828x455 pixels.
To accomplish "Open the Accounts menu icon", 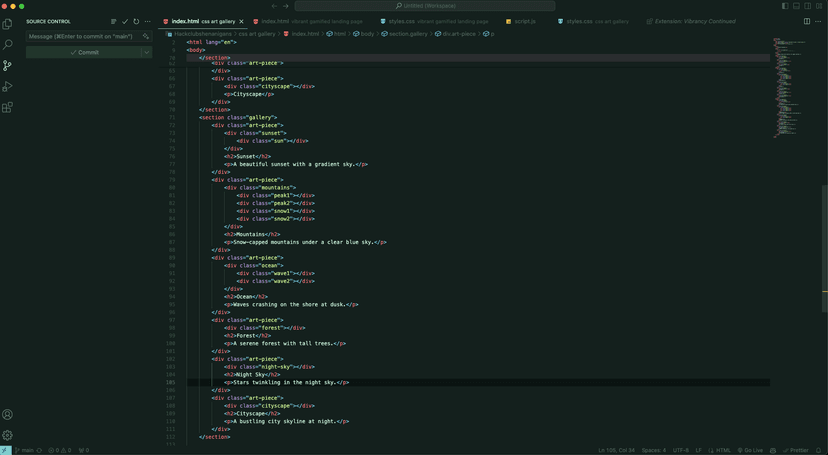I will coord(8,414).
